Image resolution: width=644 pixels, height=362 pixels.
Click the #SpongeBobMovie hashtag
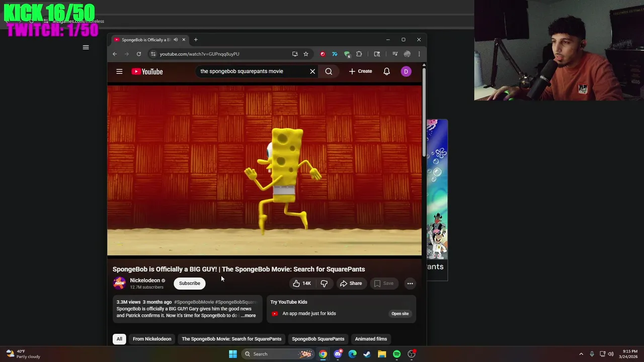(194, 302)
